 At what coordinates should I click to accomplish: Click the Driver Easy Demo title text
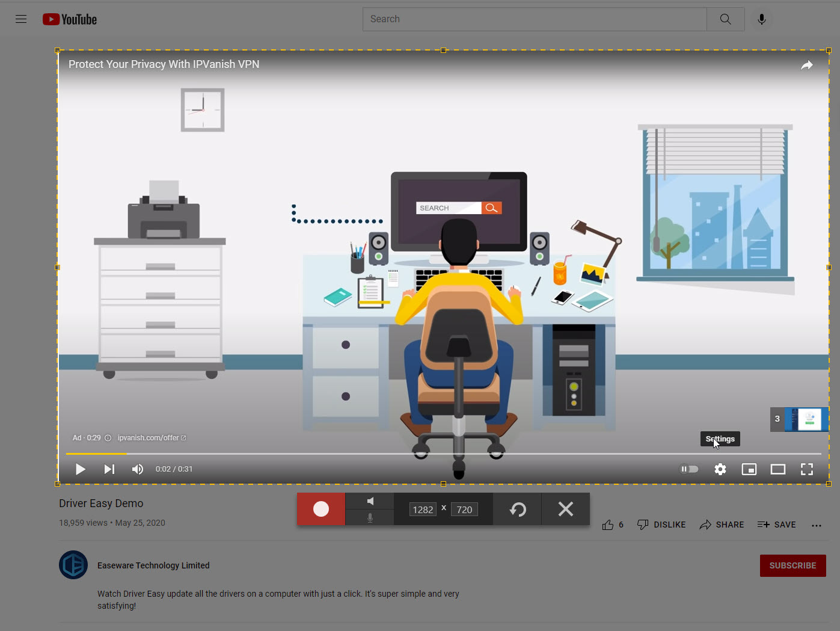pos(101,503)
